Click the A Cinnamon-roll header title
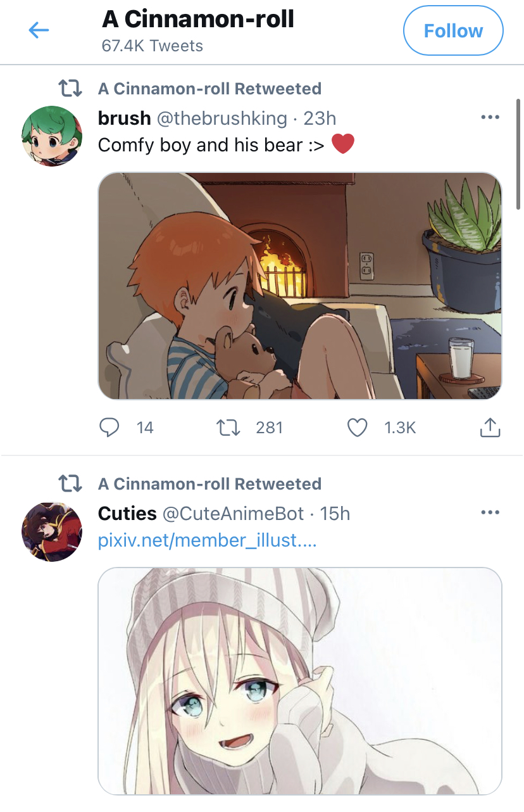 198,20
